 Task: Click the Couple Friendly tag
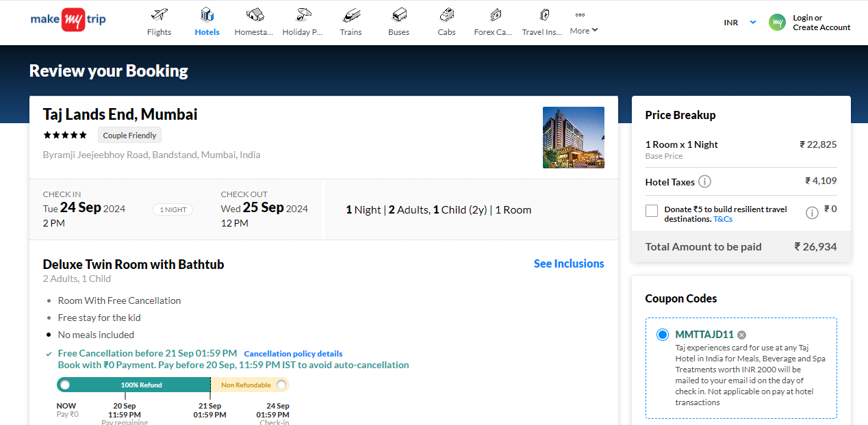click(x=129, y=136)
